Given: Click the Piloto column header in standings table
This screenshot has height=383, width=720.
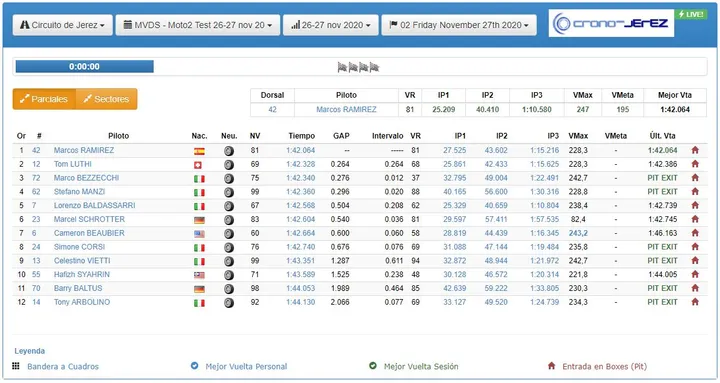Looking at the screenshot, I should point(118,136).
